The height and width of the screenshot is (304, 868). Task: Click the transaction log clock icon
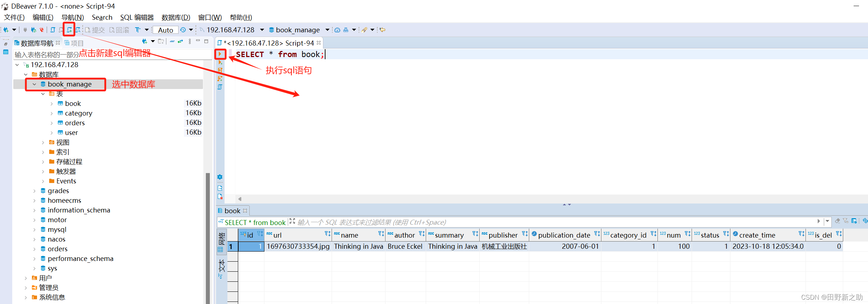183,30
